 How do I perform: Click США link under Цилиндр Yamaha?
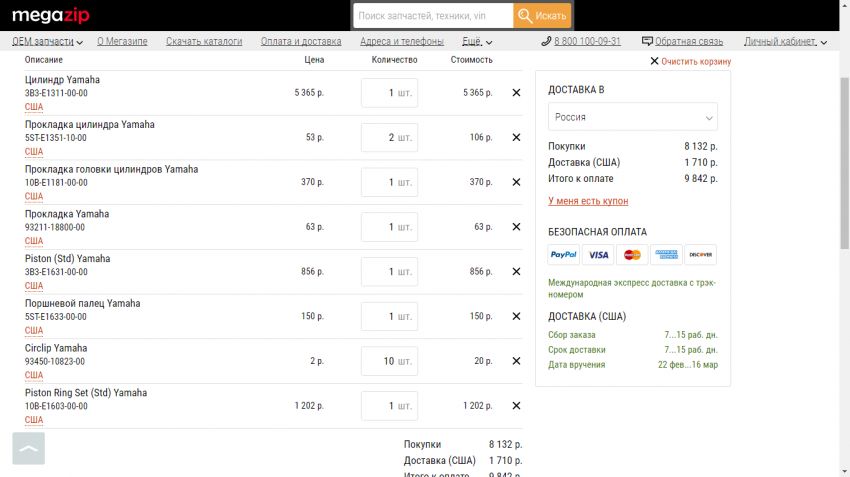click(x=34, y=107)
